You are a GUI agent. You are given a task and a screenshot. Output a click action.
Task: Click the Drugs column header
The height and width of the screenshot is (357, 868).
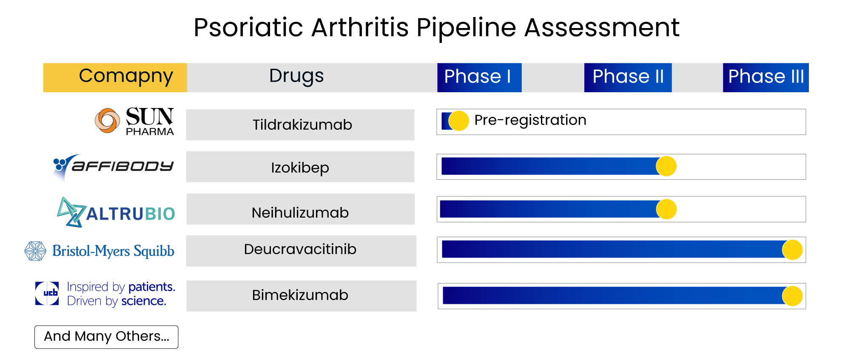296,77
